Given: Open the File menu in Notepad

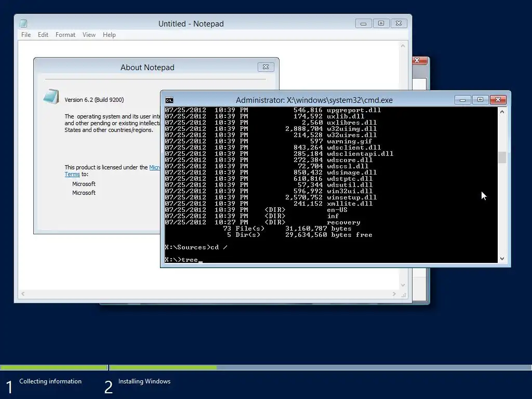Looking at the screenshot, I should [26, 35].
